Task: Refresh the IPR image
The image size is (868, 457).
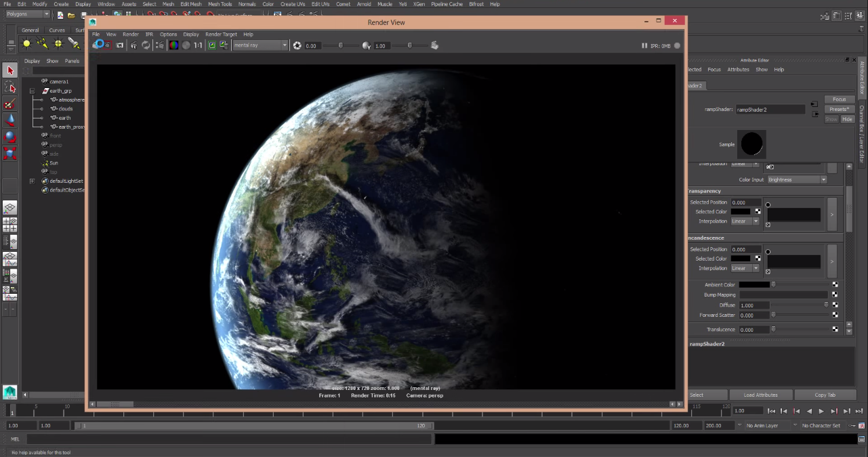Action: click(146, 45)
